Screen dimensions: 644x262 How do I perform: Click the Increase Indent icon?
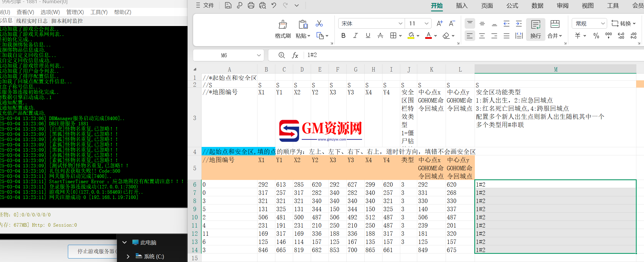pyautogui.click(x=519, y=24)
